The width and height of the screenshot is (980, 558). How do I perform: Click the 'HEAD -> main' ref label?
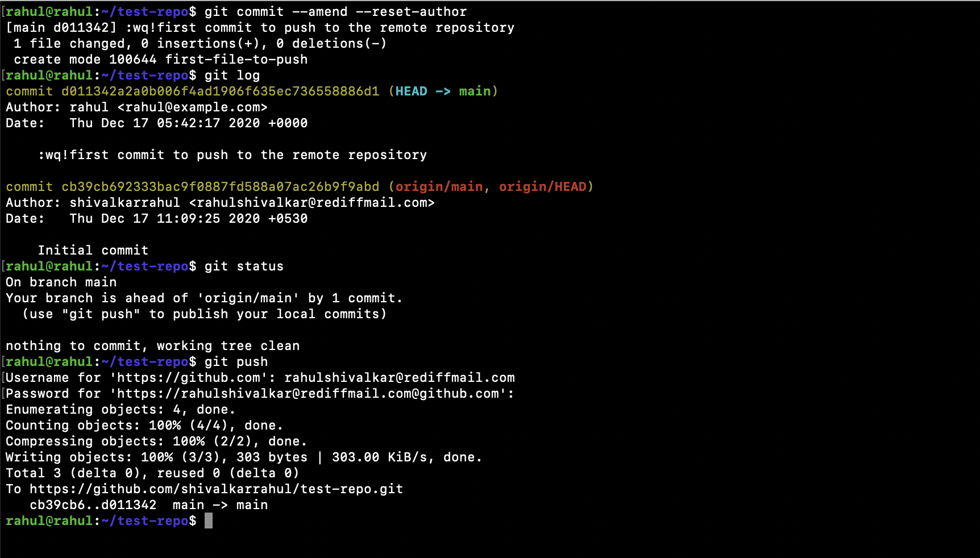tap(443, 91)
